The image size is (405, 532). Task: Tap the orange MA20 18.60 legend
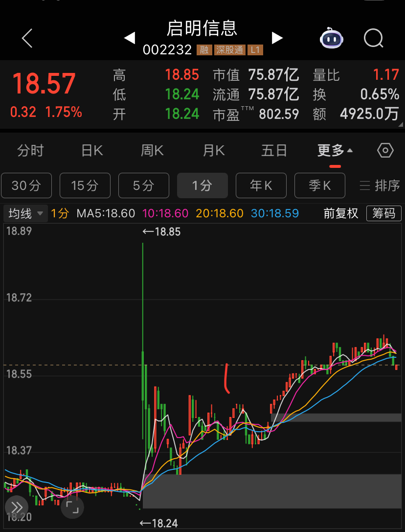click(220, 213)
